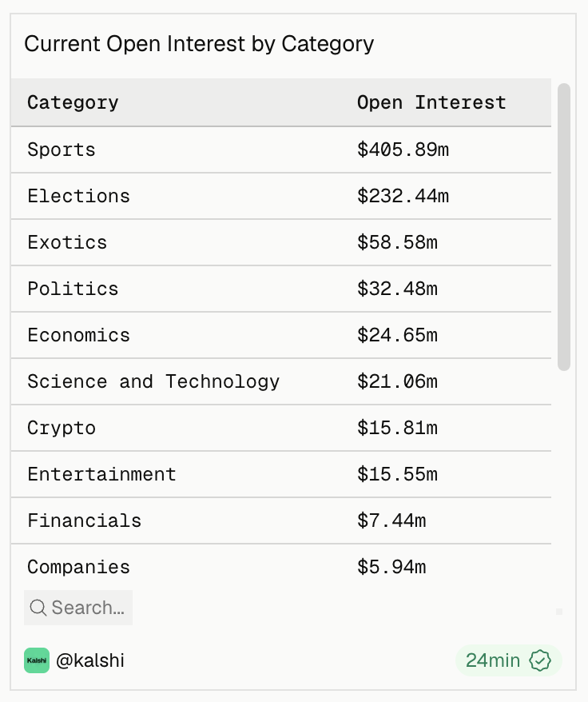Sort by the Category column header
The width and height of the screenshot is (588, 702).
pyautogui.click(x=73, y=102)
